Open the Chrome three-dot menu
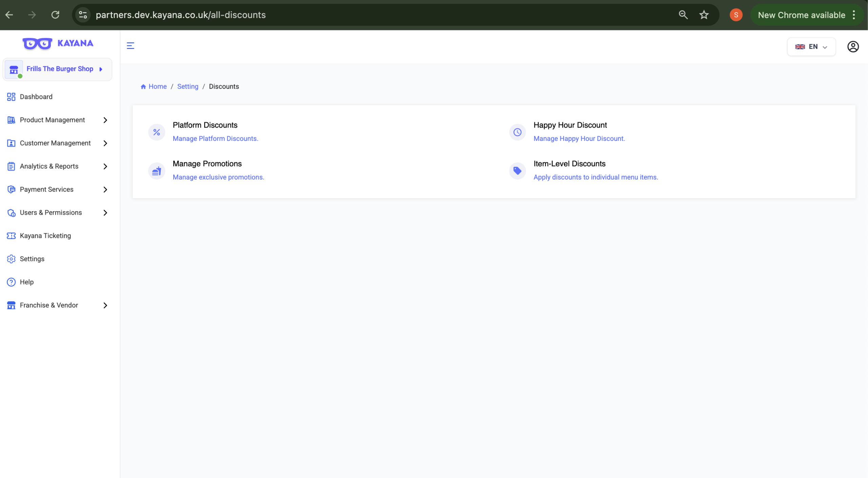This screenshot has width=868, height=478. click(854, 15)
